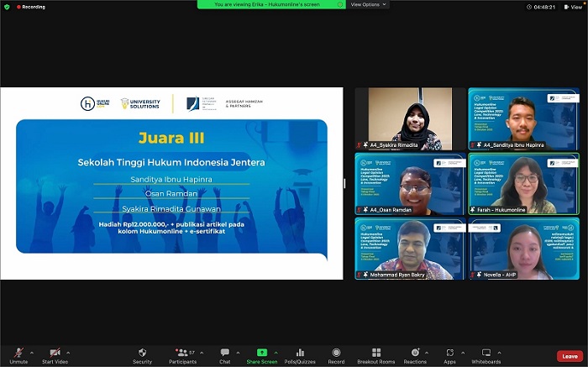Click Sekolah Tinggi Hukum Indonesia Jentera text
The width and height of the screenshot is (588, 367).
(x=171, y=162)
